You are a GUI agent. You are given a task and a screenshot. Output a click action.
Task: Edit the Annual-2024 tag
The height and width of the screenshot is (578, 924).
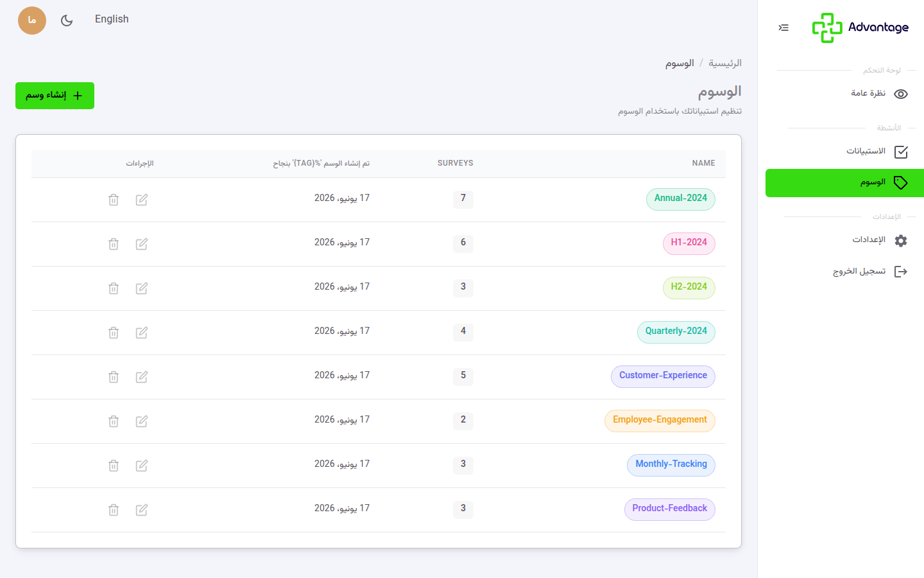point(142,200)
